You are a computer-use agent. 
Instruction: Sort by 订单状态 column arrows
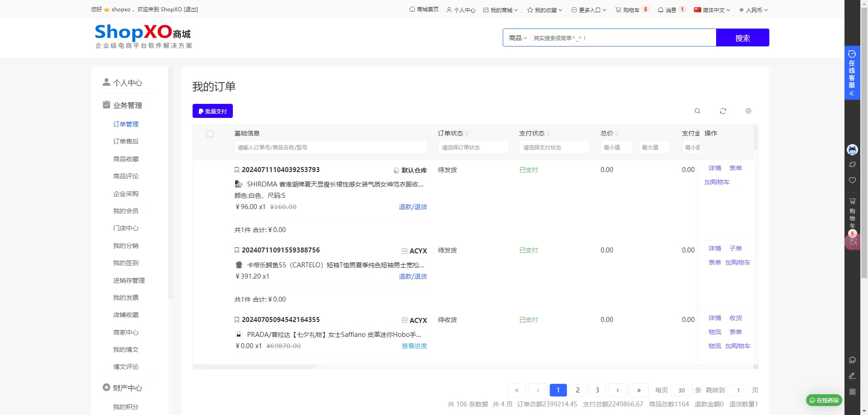click(467, 134)
